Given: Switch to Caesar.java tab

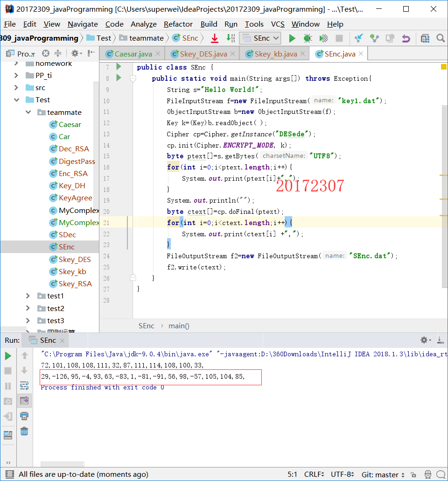Looking at the screenshot, I should 133,54.
